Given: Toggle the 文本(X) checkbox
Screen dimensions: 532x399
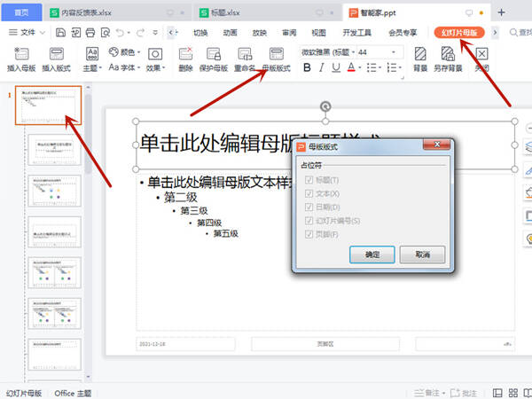Looking at the screenshot, I should 309,193.
